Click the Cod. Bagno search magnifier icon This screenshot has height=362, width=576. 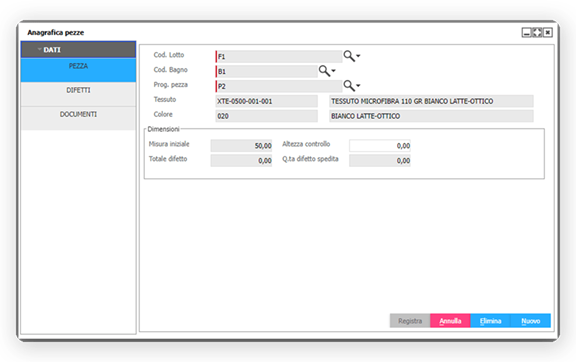click(x=324, y=71)
